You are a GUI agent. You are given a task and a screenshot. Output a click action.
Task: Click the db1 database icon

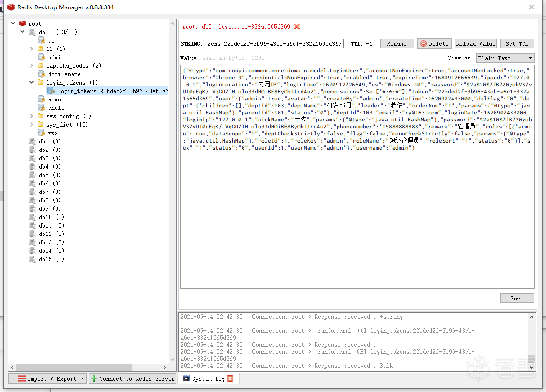coord(32,142)
